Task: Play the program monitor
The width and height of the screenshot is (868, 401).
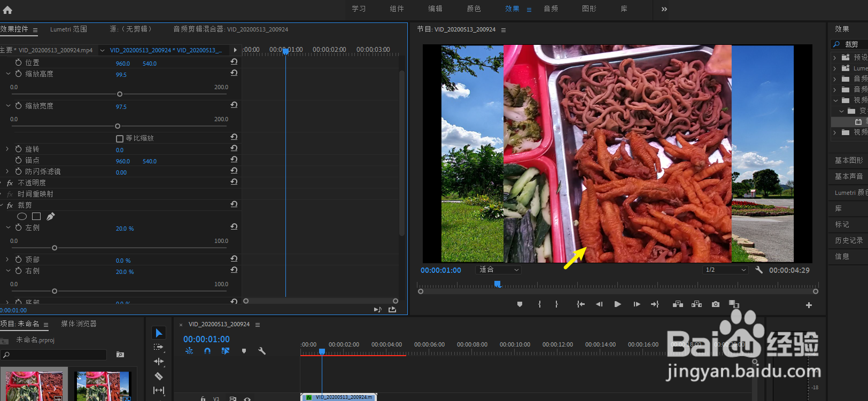Action: click(x=617, y=304)
